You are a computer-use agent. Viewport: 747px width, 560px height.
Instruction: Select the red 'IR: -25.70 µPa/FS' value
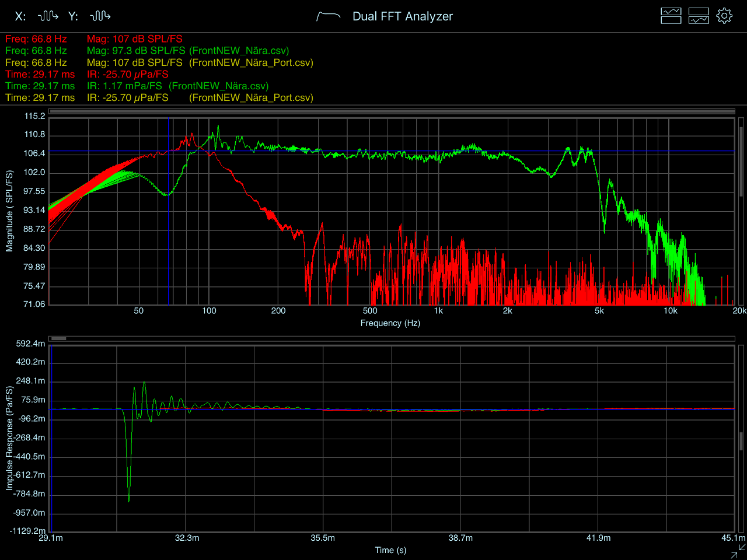pos(128,74)
